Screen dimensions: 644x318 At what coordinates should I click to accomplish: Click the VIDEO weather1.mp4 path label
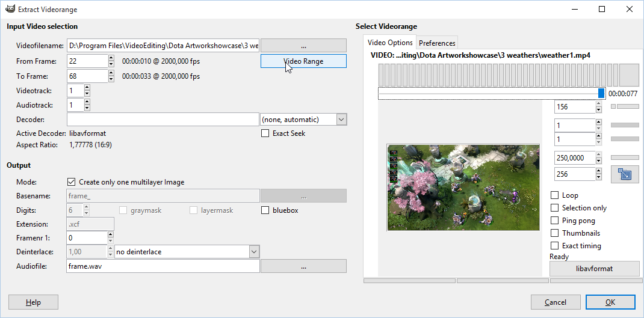click(480, 55)
